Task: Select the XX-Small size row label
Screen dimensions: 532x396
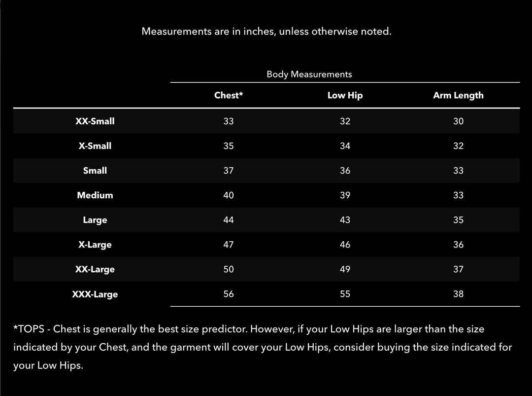Action: [x=95, y=121]
